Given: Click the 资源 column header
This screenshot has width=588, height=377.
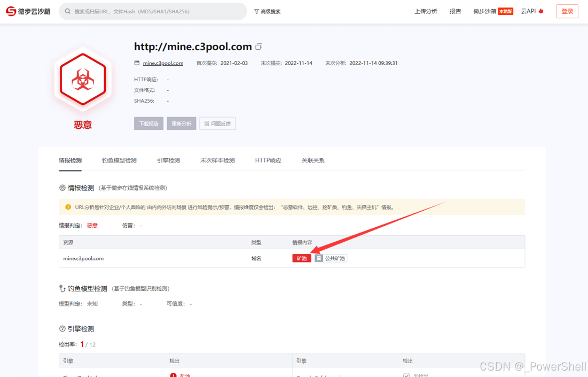Looking at the screenshot, I should click(68, 243).
